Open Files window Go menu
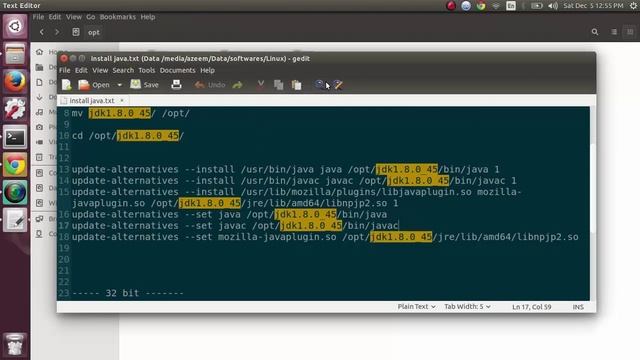This screenshot has height=360, width=640. [91, 17]
